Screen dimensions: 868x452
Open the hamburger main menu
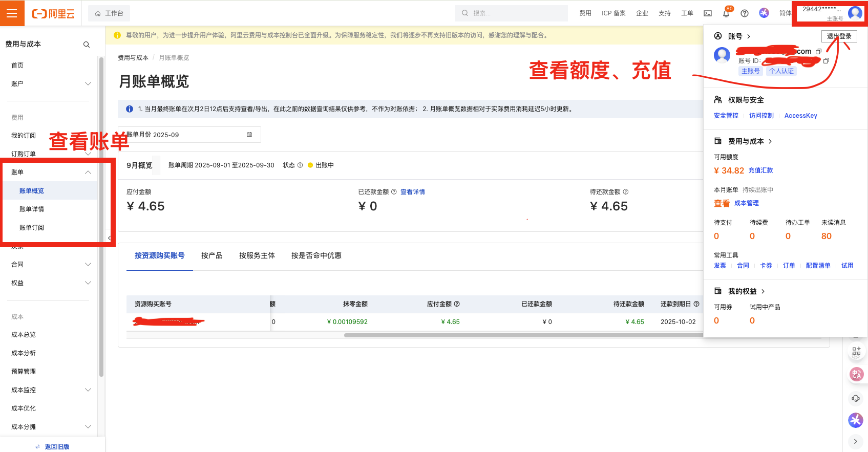[12, 13]
